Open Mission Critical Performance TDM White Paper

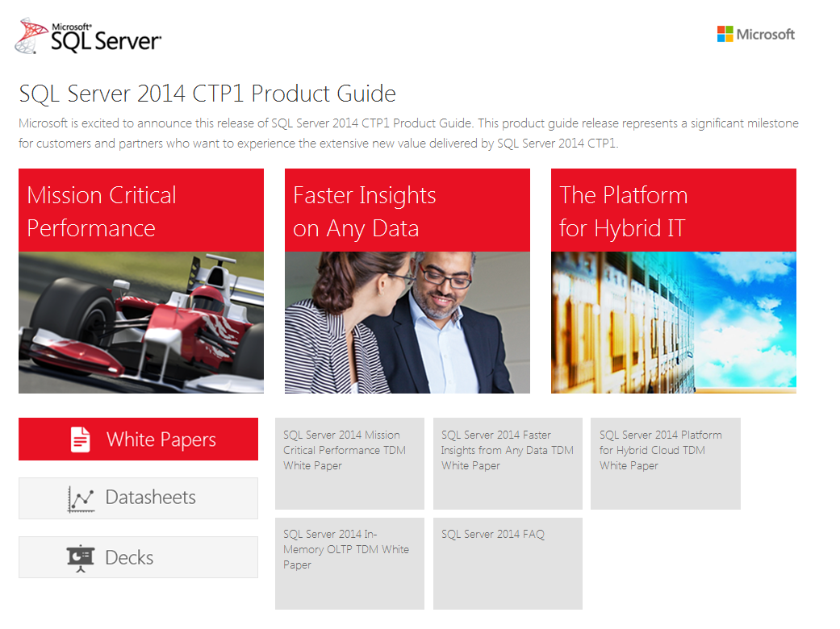349,464
